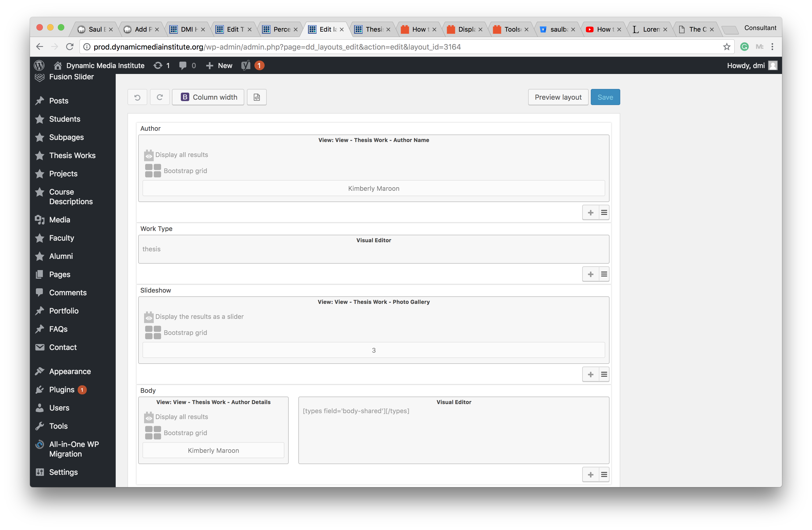Click the Bootstrap grid icon in Author section
This screenshot has height=530, width=812.
(152, 170)
